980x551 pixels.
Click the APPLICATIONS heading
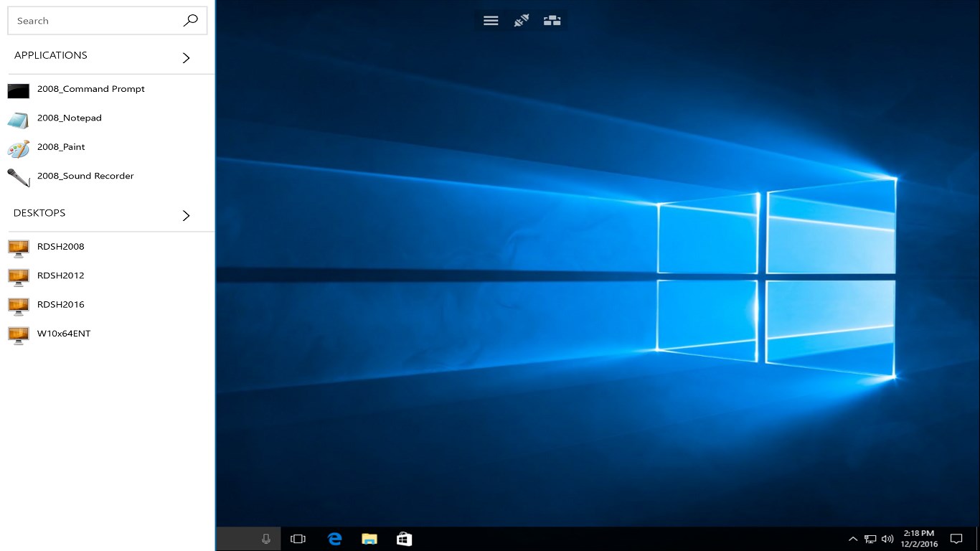click(x=51, y=55)
